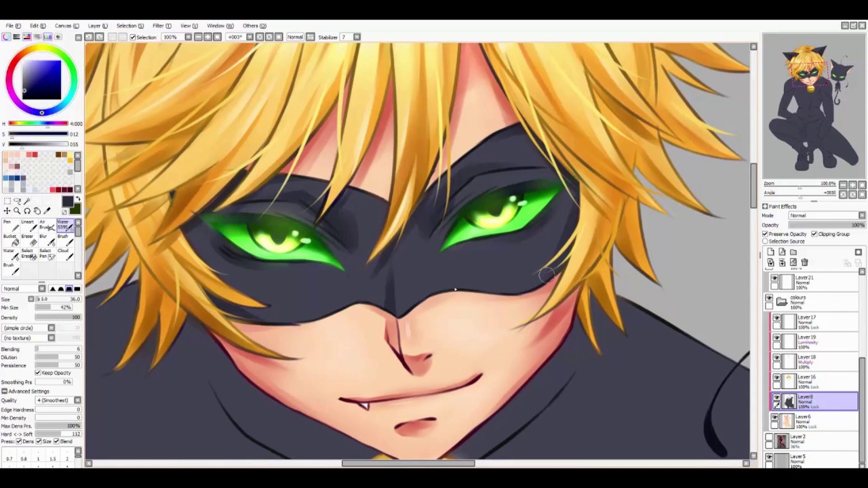Pick the Zoom magnifier tool
The height and width of the screenshot is (488, 868).
click(x=17, y=211)
